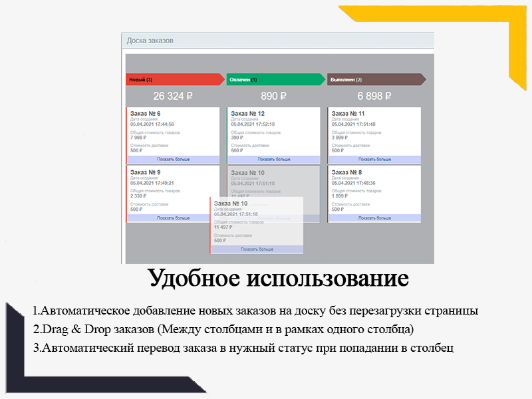Click the Доска заказов panel title
This screenshot has width=532, height=399.
(150, 41)
